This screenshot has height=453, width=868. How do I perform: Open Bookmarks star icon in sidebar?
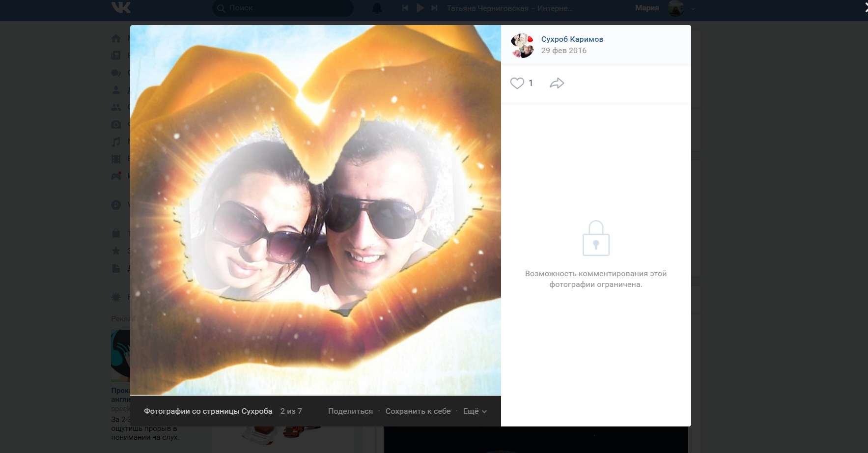[x=116, y=251]
